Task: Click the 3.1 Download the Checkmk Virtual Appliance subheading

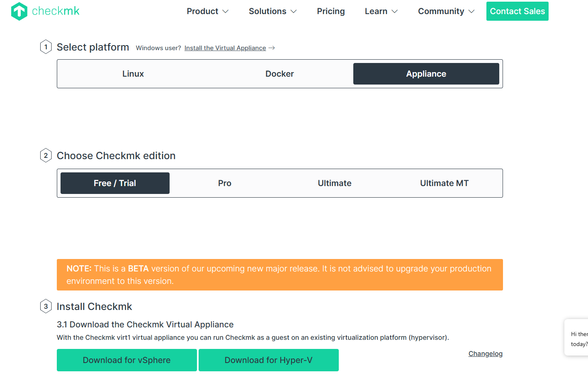Action: pyautogui.click(x=145, y=324)
